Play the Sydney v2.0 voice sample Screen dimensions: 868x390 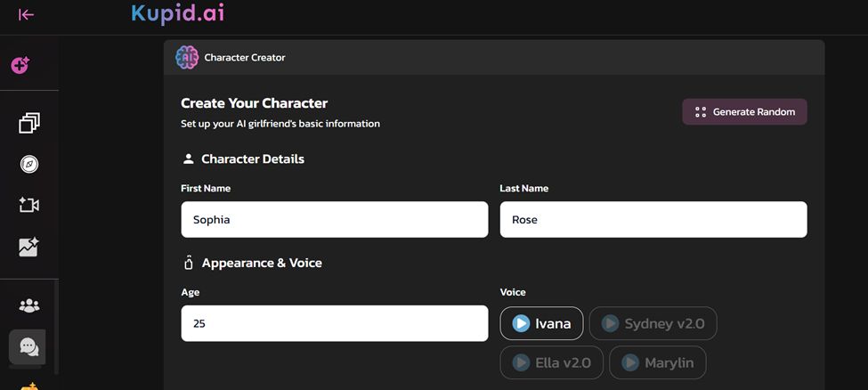pos(611,323)
